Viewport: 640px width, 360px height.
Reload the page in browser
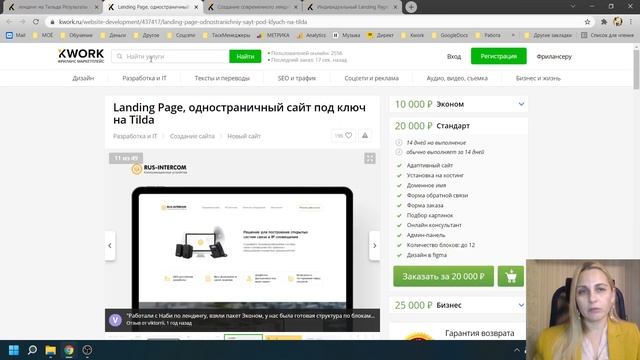click(36, 22)
